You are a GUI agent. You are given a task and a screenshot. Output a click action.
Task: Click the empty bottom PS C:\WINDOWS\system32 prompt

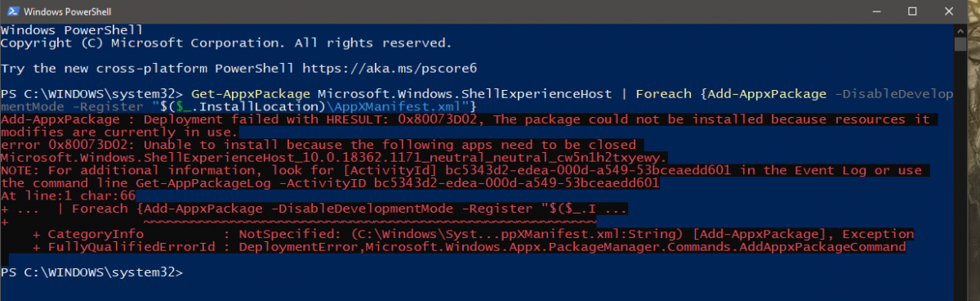point(92,271)
